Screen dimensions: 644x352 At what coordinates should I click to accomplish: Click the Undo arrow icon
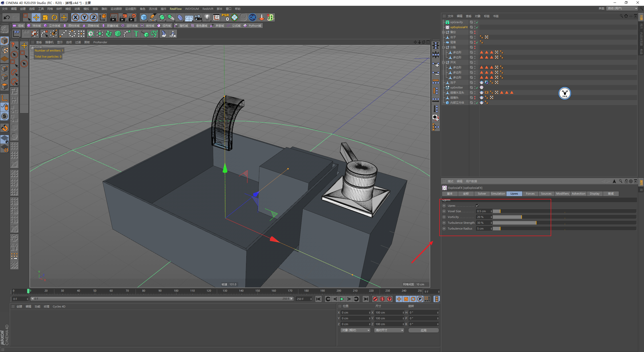tap(7, 17)
